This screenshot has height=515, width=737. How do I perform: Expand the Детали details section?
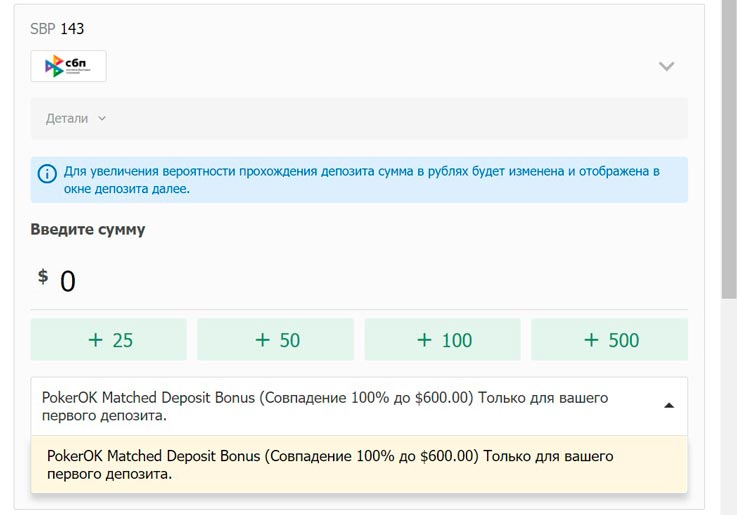[x=67, y=119]
